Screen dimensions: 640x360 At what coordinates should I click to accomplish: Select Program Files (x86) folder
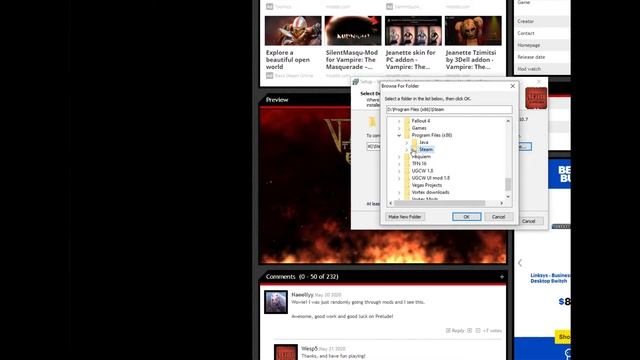point(431,135)
